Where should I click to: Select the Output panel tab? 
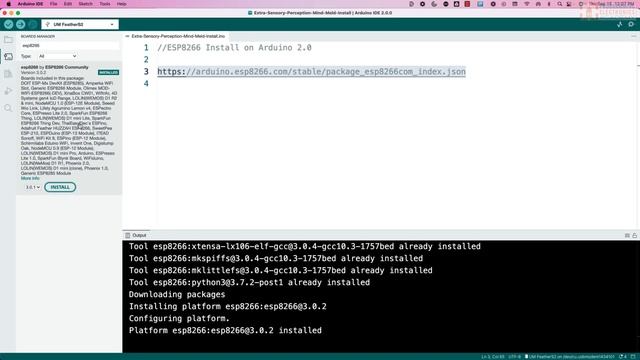coord(136,236)
